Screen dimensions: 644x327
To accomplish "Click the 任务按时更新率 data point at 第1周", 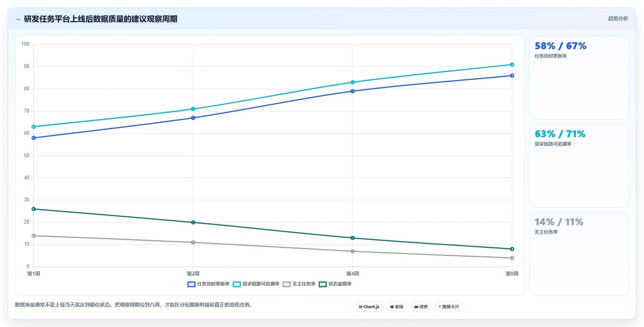I will pyautogui.click(x=34, y=138).
